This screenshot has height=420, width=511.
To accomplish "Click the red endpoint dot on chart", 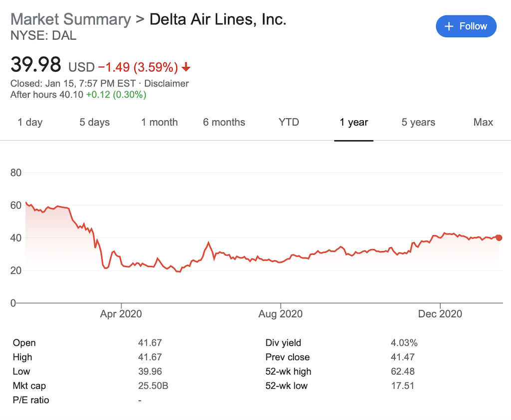I will click(499, 238).
